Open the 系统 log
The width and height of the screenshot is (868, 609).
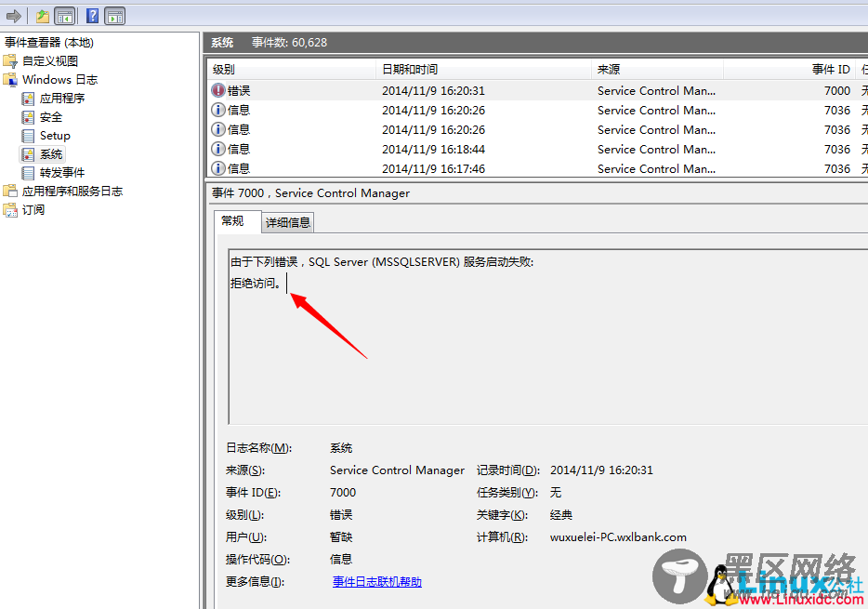pos(51,154)
